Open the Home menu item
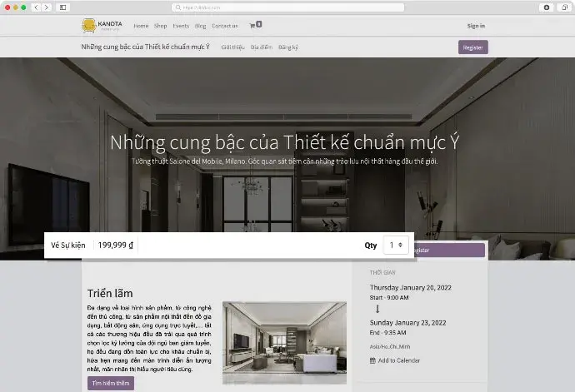The height and width of the screenshot is (392, 575). click(x=141, y=26)
